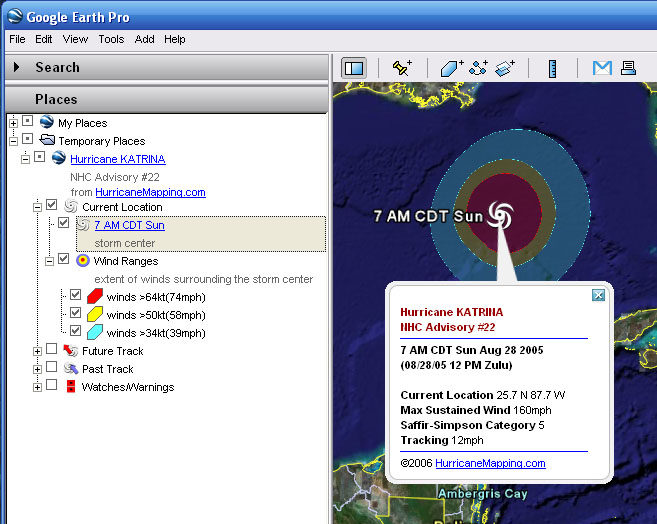Click the Add Image Overlay icon
This screenshot has width=657, height=524.
504,68
